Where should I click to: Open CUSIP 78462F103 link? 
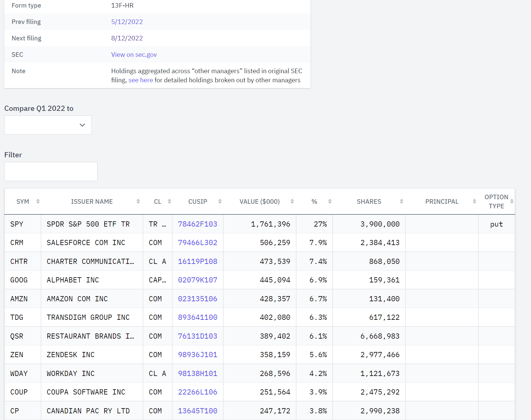198,224
